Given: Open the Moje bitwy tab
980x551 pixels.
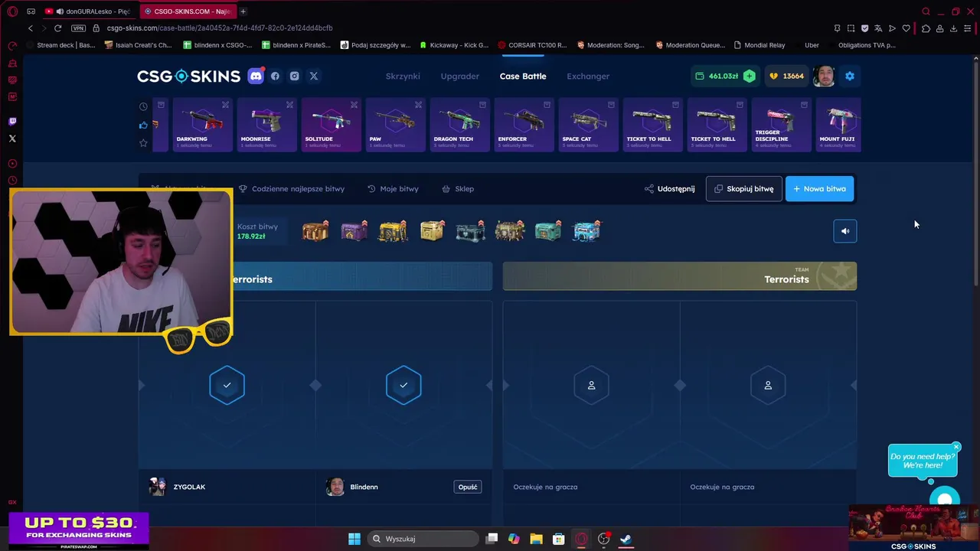Looking at the screenshot, I should pos(393,188).
